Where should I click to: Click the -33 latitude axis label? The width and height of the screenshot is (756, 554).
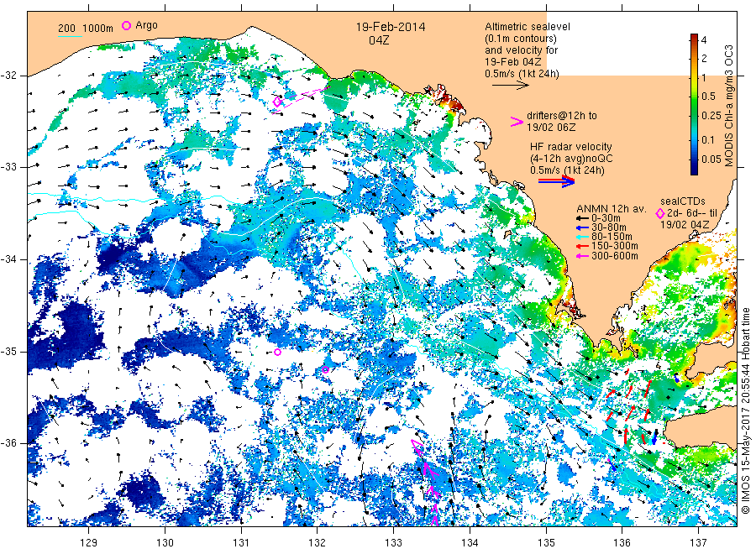9,167
